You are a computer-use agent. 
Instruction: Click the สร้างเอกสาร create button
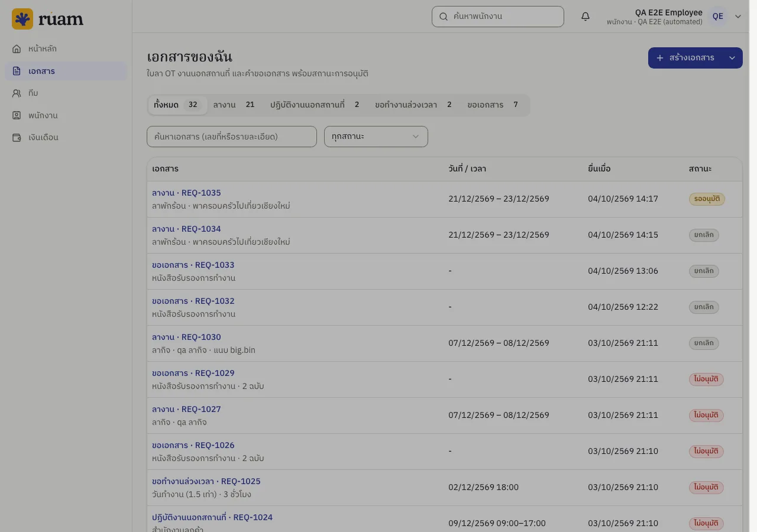(x=685, y=58)
